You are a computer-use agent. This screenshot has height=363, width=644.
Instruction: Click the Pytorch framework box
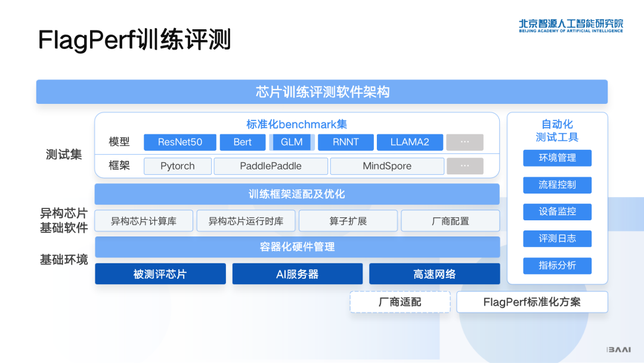(177, 166)
